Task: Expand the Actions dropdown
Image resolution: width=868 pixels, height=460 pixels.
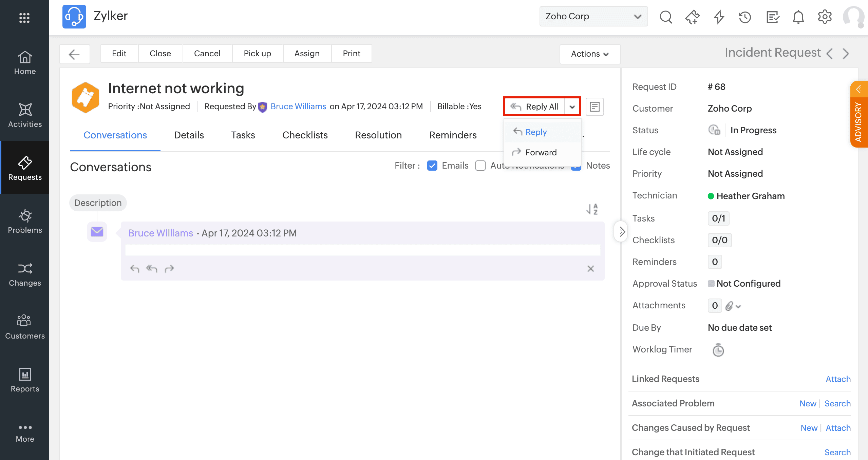Action: tap(590, 54)
